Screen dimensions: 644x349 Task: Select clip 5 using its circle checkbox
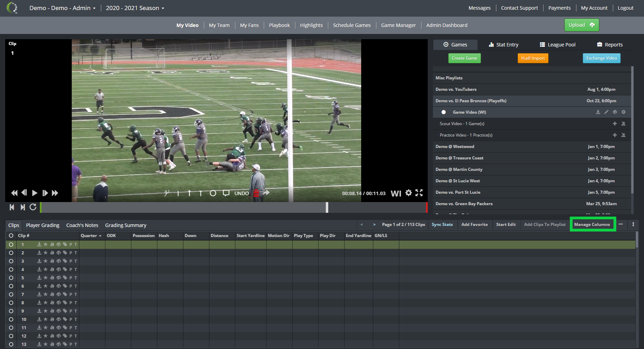pos(11,278)
